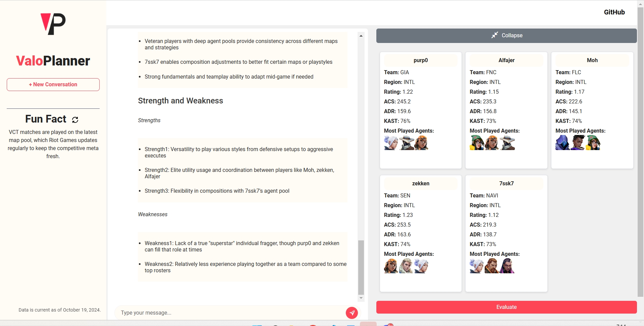This screenshot has width=644, height=326.
Task: Send the message with the red arrow button
Action: click(x=352, y=313)
